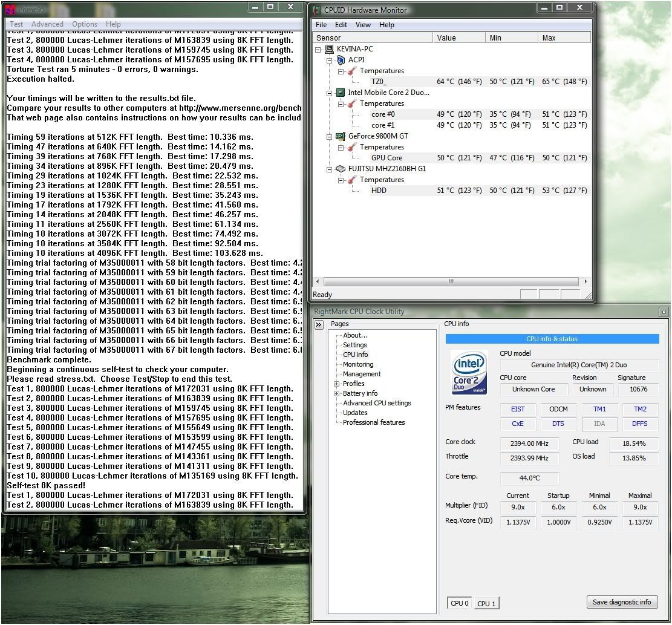Click the CPUID Hardware Monitor title icon

pos(317,10)
